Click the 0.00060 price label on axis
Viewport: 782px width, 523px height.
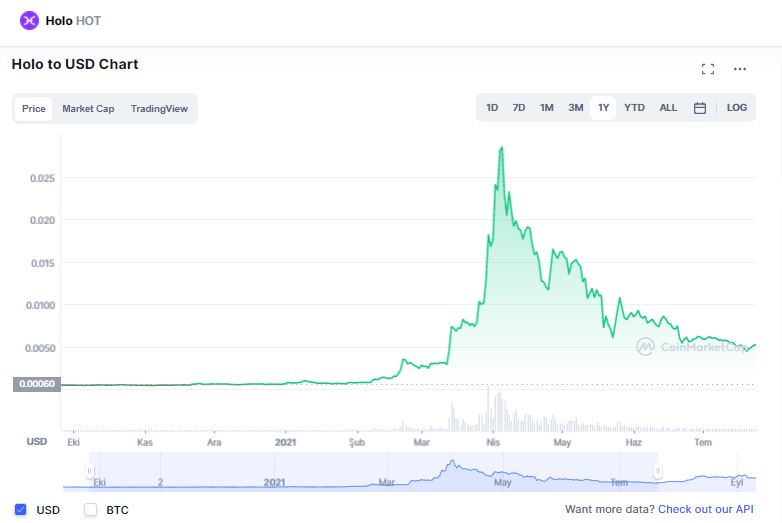click(37, 384)
